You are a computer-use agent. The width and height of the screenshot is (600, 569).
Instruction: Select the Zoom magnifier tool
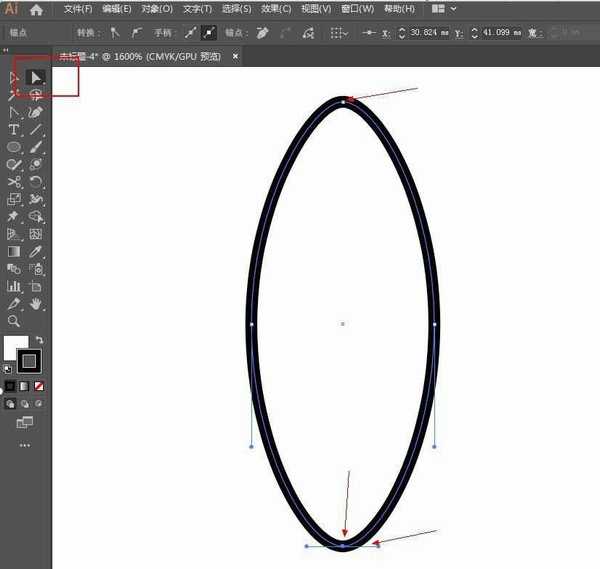(x=14, y=321)
